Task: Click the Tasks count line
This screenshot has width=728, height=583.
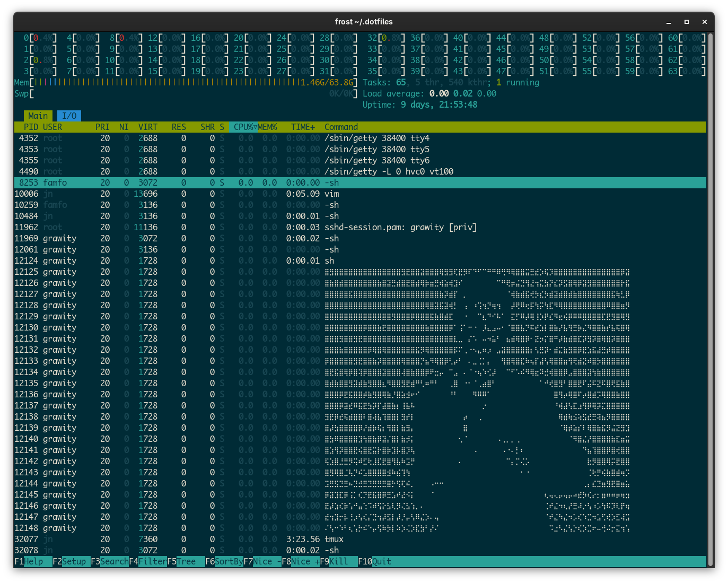Action: 451,83
